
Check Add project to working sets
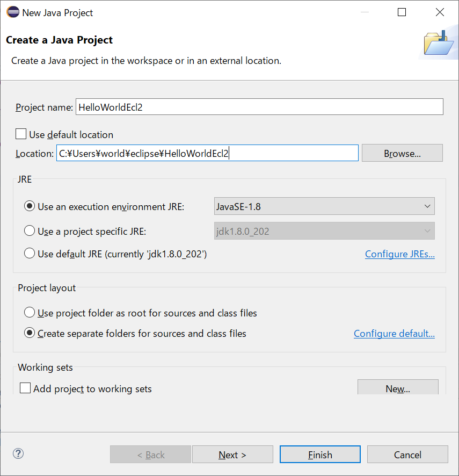click(x=25, y=387)
